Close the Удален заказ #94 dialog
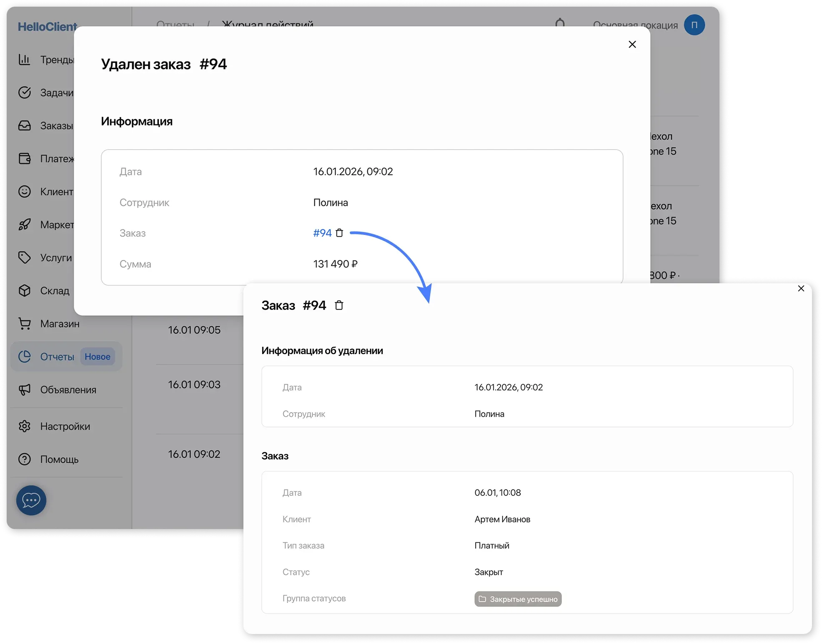This screenshot has width=822, height=644. coord(632,45)
